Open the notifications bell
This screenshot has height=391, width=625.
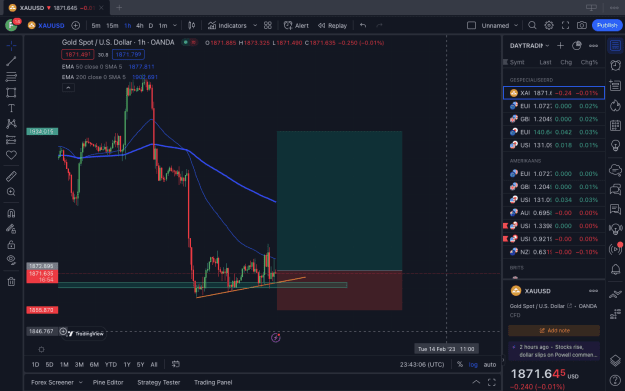pos(615,269)
